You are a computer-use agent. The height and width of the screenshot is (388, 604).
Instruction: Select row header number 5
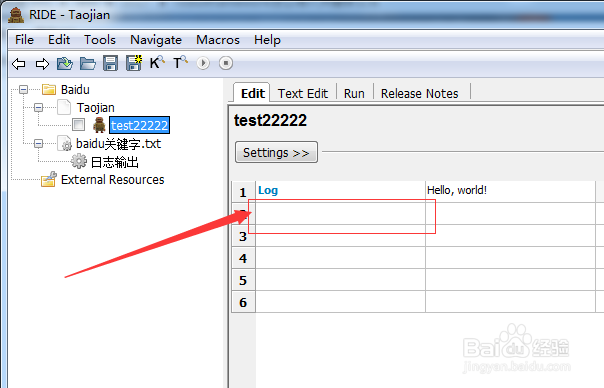[x=243, y=280]
